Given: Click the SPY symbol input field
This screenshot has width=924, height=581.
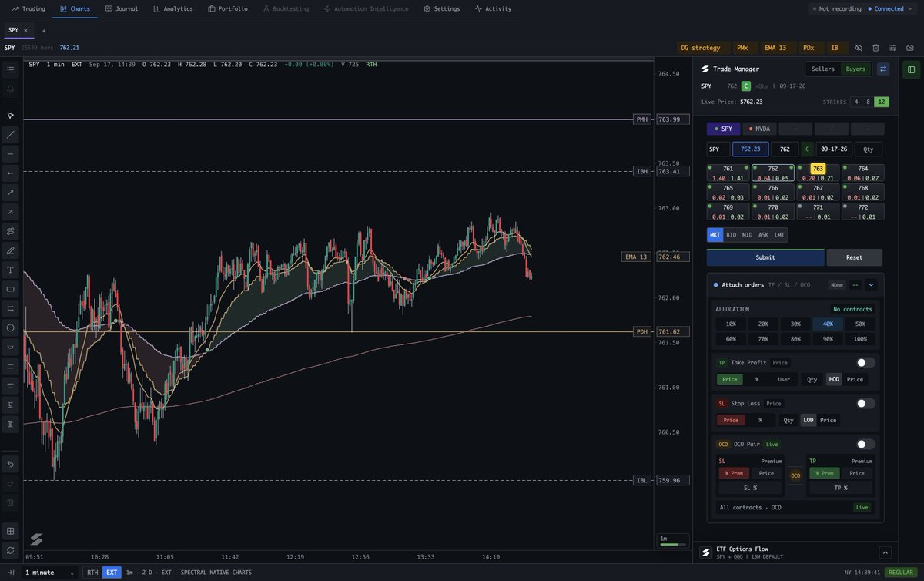Looking at the screenshot, I should tap(718, 149).
